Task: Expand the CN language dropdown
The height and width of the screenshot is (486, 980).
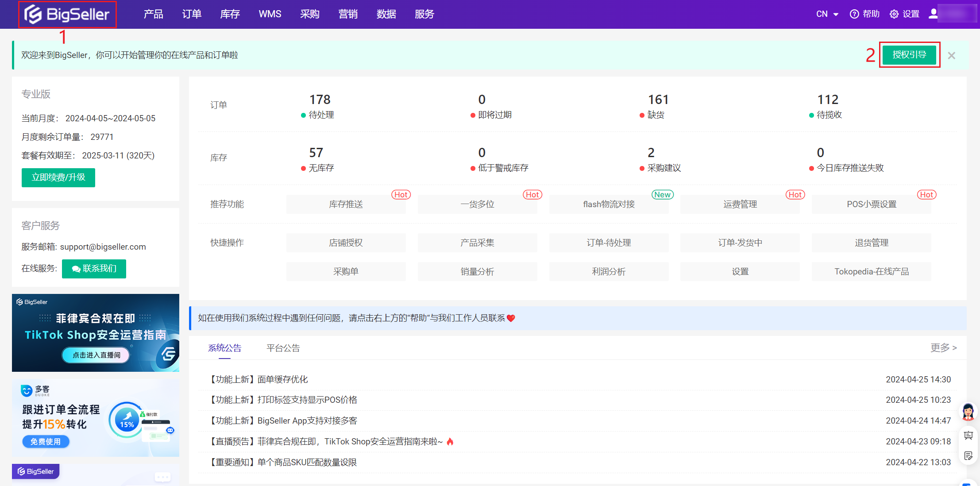Action: point(827,14)
